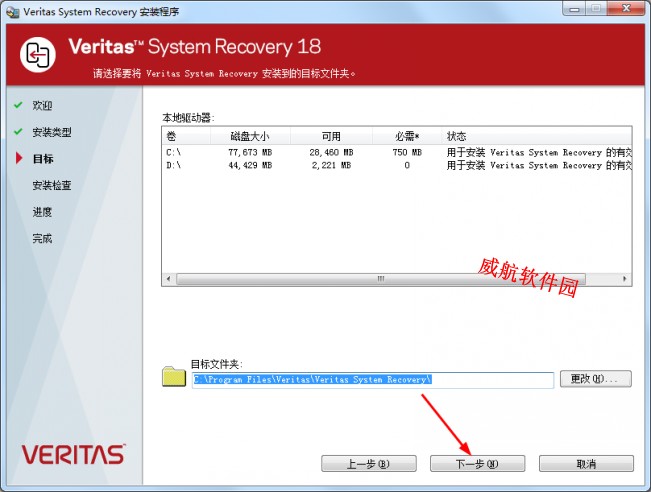Click the 750 MB required cell
This screenshot has width=651, height=492.
coord(407,152)
